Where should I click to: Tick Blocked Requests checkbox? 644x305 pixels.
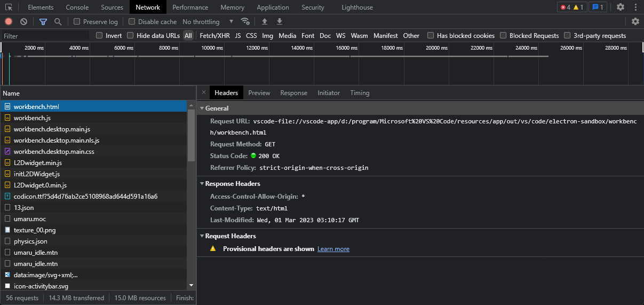(503, 35)
